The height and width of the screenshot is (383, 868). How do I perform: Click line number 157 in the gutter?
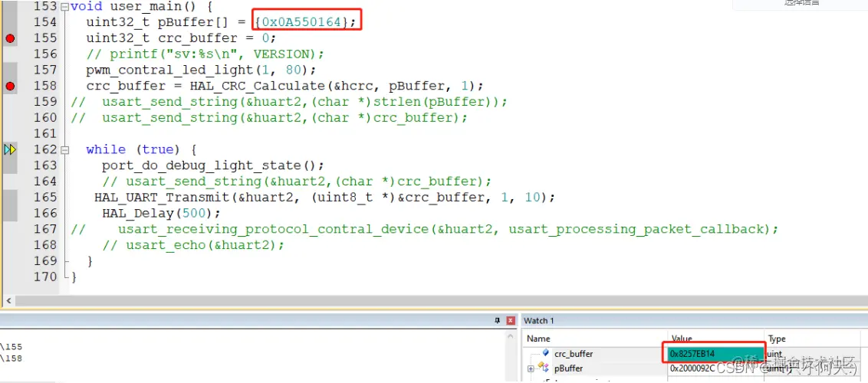[45, 70]
